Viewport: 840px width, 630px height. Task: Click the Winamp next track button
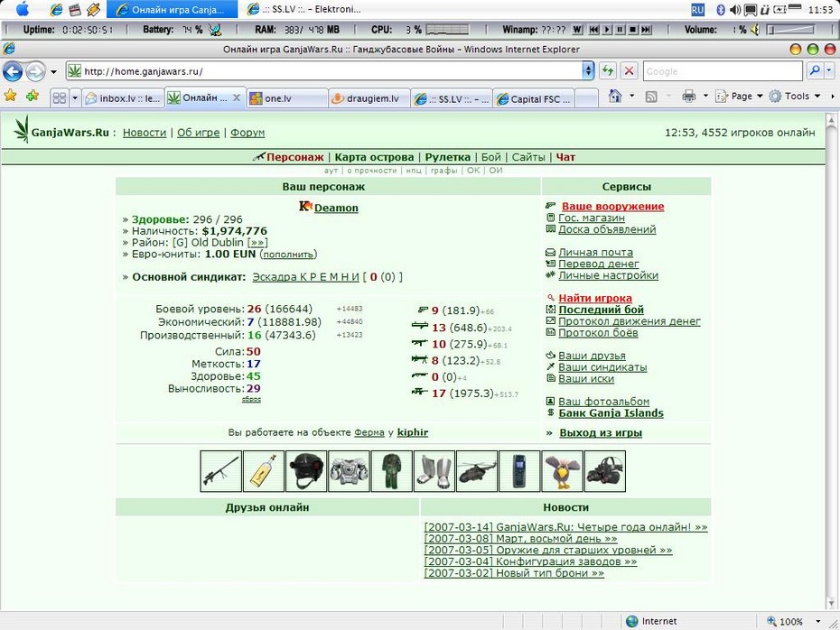[646, 30]
